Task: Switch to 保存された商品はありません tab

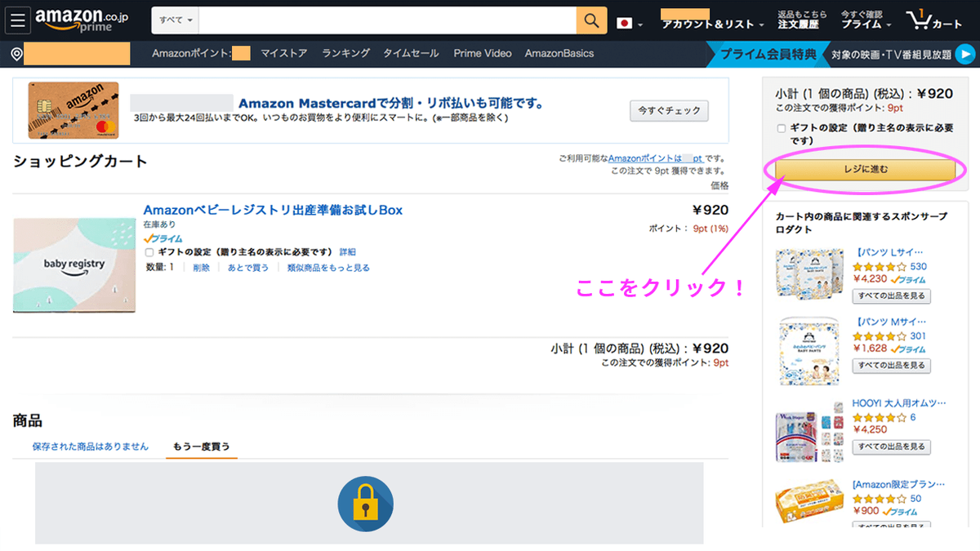Action: click(90, 447)
